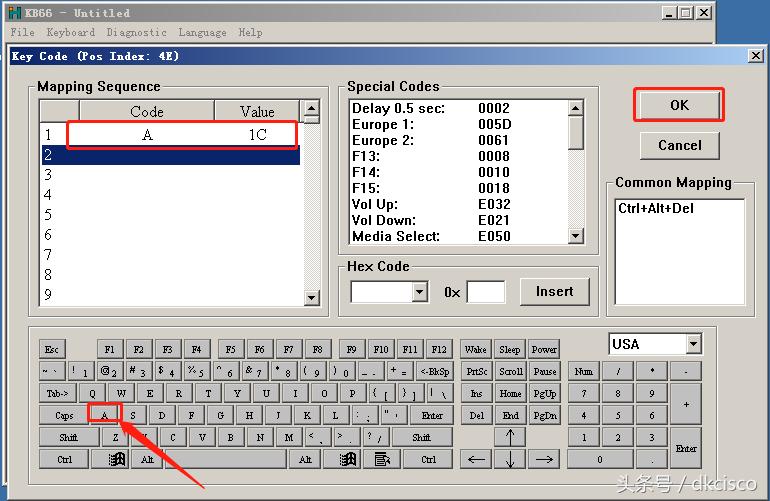Click the left Windows logo key

pos(115,459)
